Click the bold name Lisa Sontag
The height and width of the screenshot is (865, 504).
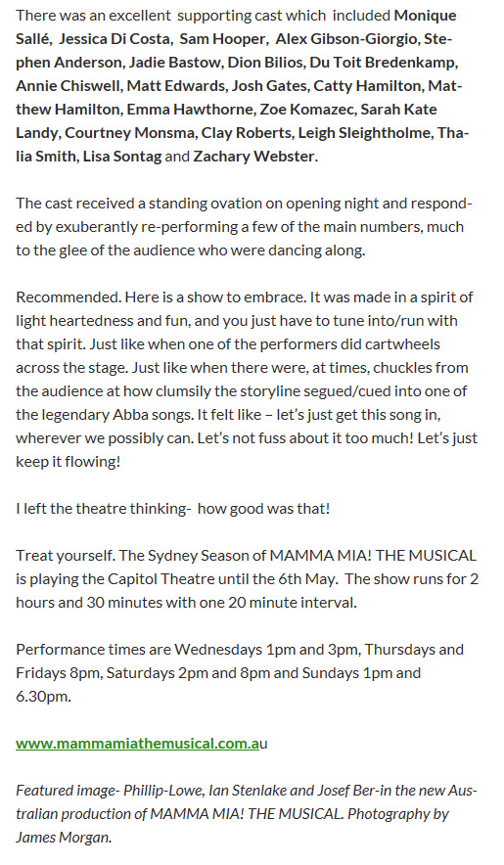pyautogui.click(x=122, y=157)
